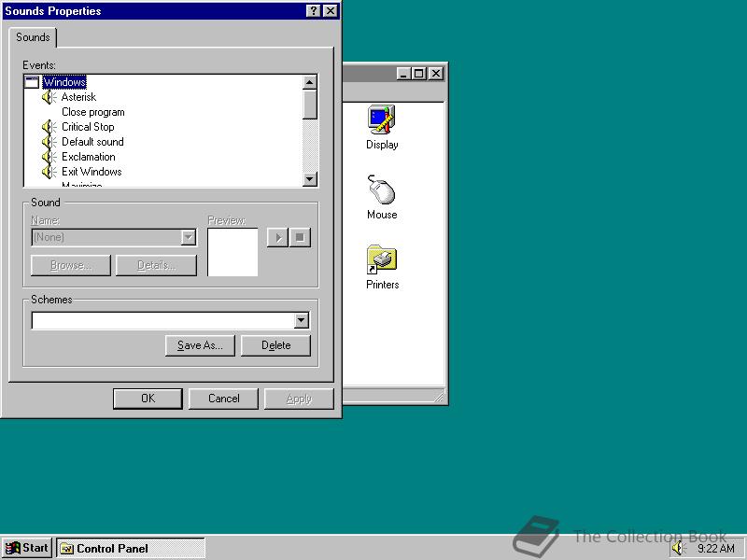Click the speaker icon next to Critical Stop

(49, 127)
